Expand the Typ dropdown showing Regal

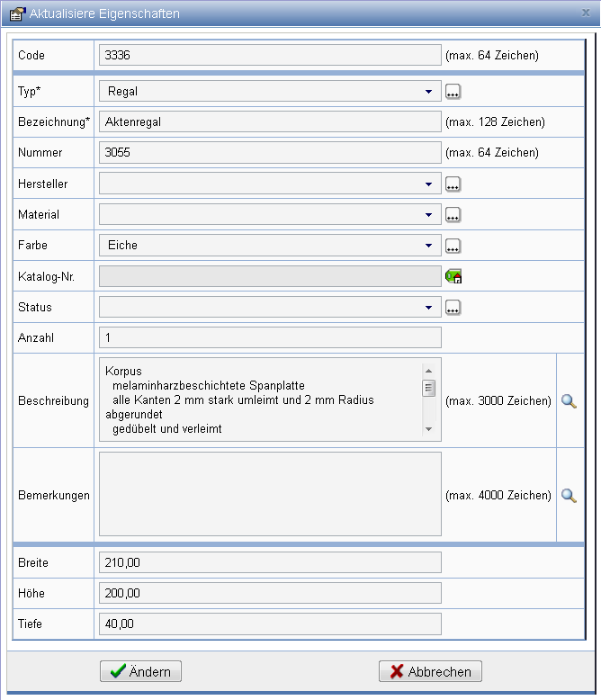428,91
